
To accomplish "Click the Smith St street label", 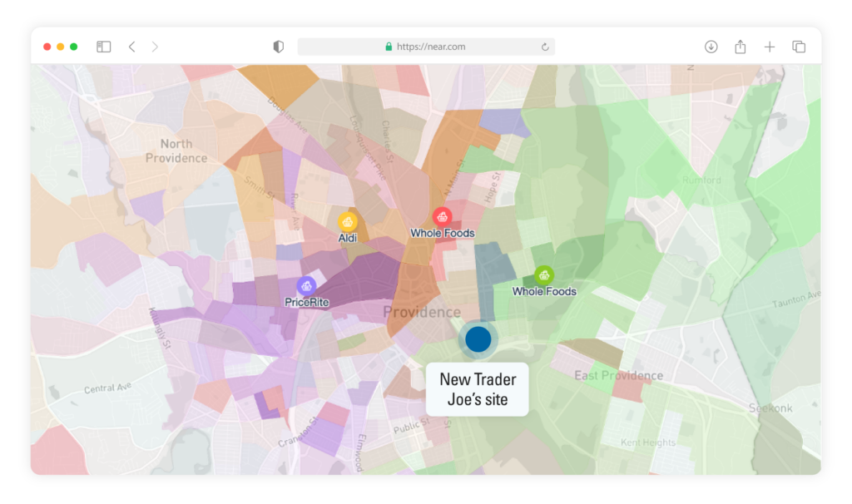I will click(260, 188).
